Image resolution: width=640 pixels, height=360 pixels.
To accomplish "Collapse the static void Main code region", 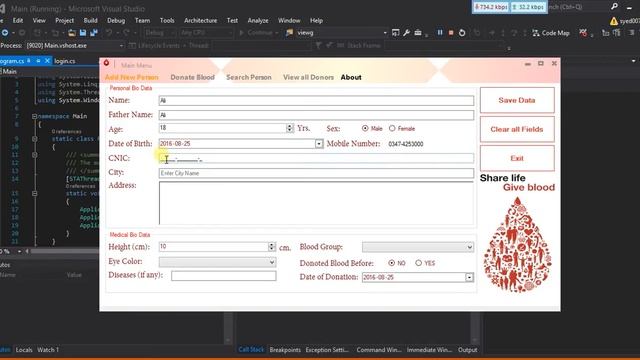I will [x=35, y=193].
